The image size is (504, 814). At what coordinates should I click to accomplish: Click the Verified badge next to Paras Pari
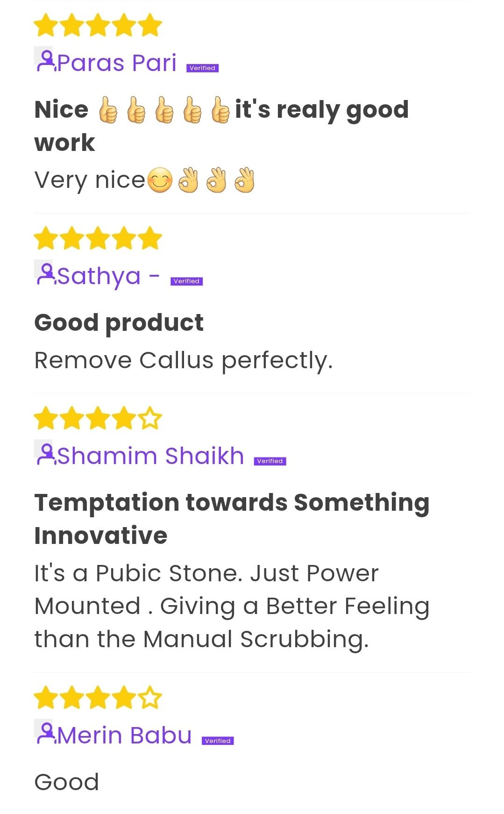pos(203,68)
